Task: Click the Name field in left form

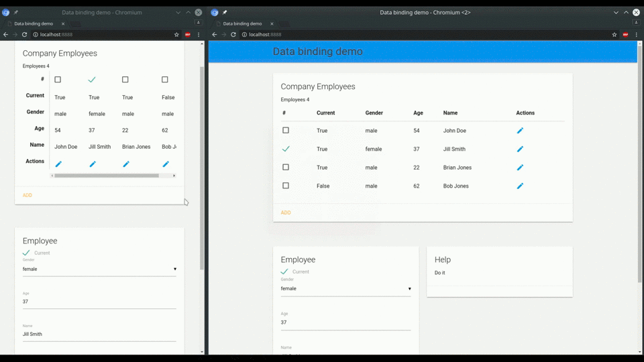Action: point(99,334)
